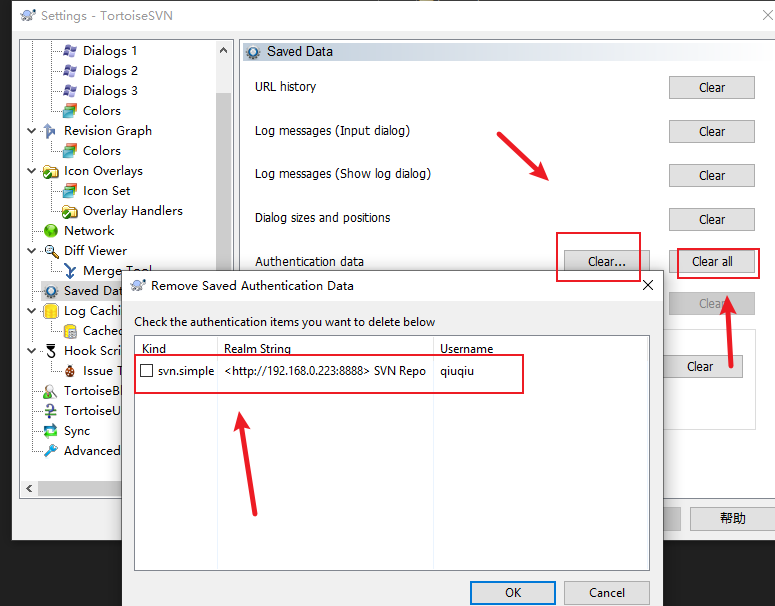Confirm with OK in the authentication dialog
Screen dimensions: 775x606
point(513,593)
